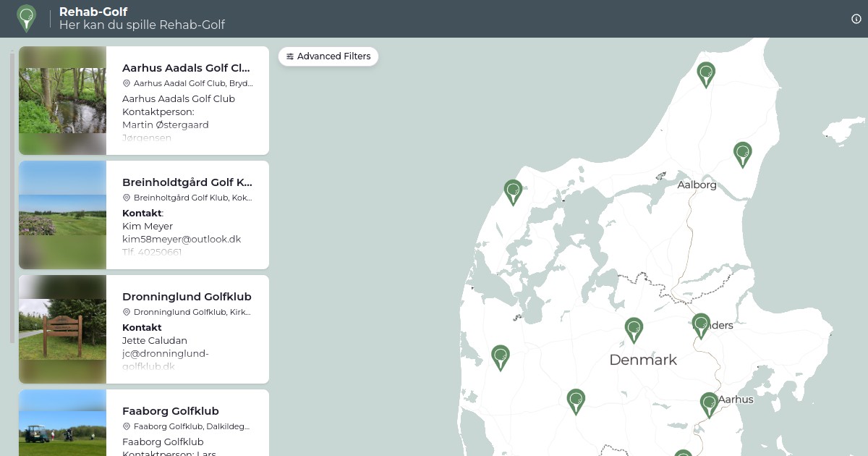The width and height of the screenshot is (868, 456).
Task: Select the golf marker on the northwest coast
Action: pyautogui.click(x=513, y=193)
